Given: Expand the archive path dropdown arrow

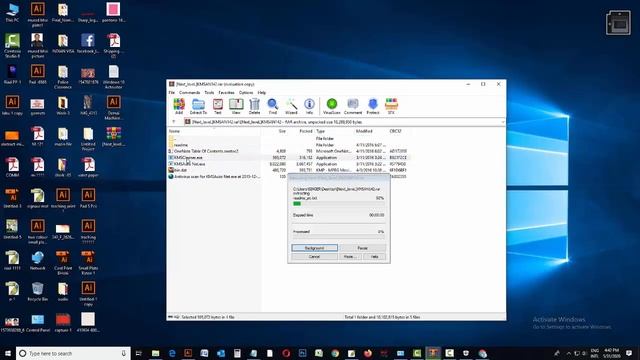Looking at the screenshot, I should 502,122.
